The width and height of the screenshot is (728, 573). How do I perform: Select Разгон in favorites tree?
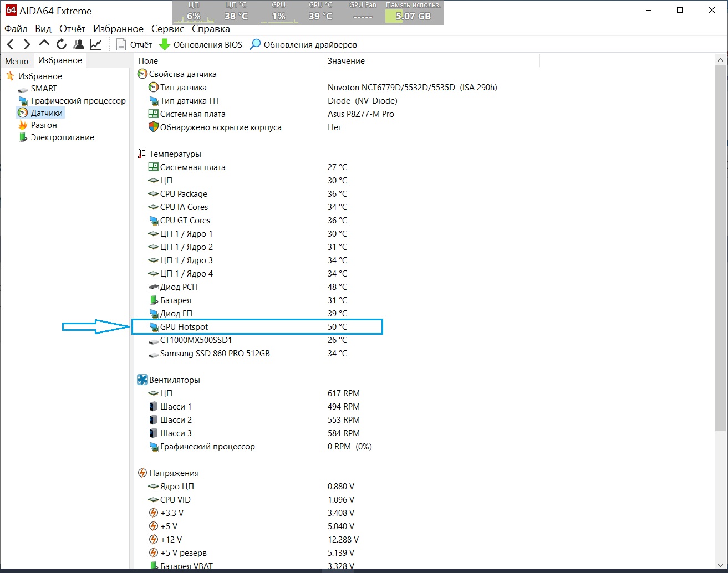coord(44,125)
